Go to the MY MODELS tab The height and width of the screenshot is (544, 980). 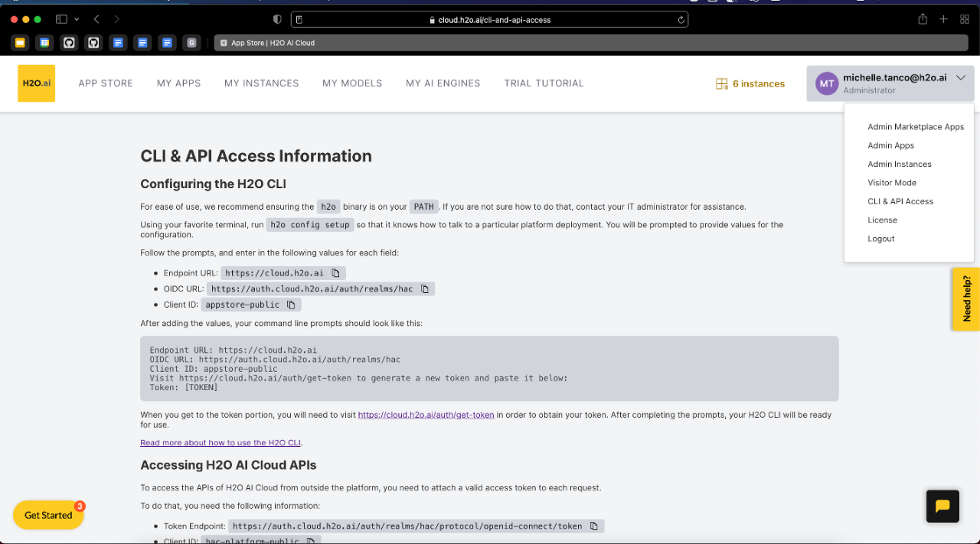(x=352, y=83)
